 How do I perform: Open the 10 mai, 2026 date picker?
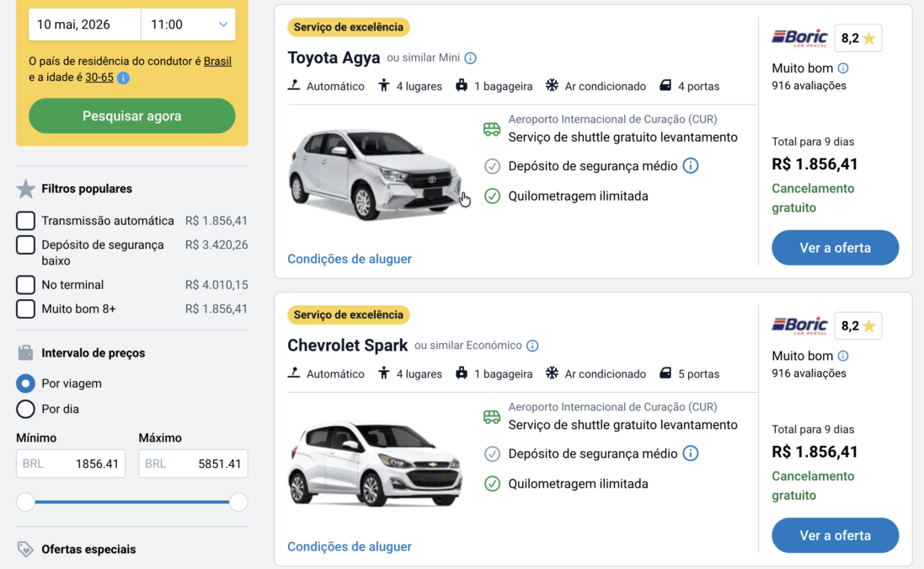click(84, 24)
